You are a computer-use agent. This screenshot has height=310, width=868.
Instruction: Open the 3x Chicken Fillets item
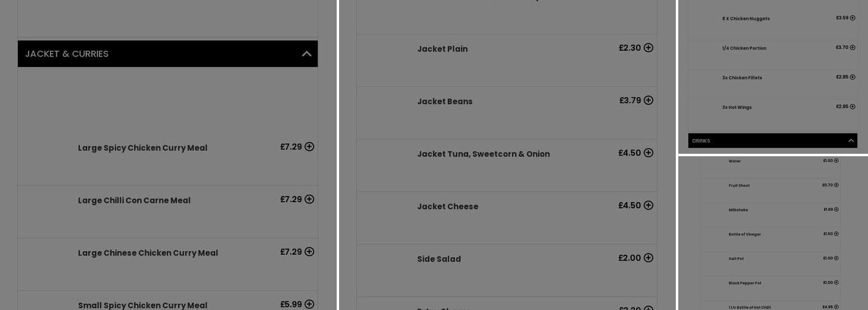coord(742,78)
